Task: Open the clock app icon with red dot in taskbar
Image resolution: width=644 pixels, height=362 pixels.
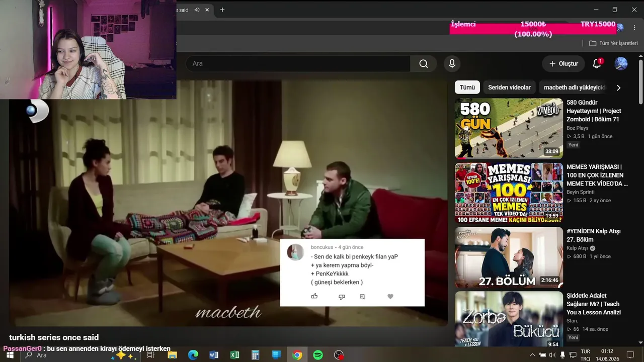Action: click(339, 355)
